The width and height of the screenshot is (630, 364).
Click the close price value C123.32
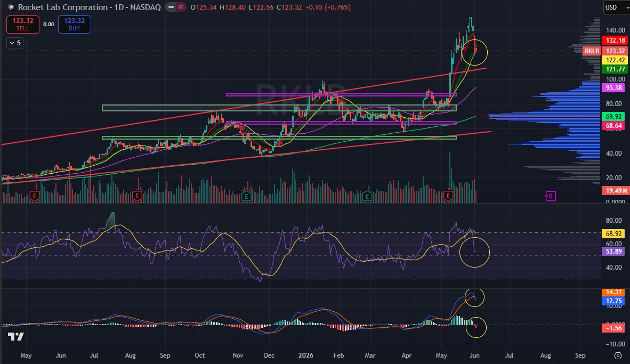289,7
